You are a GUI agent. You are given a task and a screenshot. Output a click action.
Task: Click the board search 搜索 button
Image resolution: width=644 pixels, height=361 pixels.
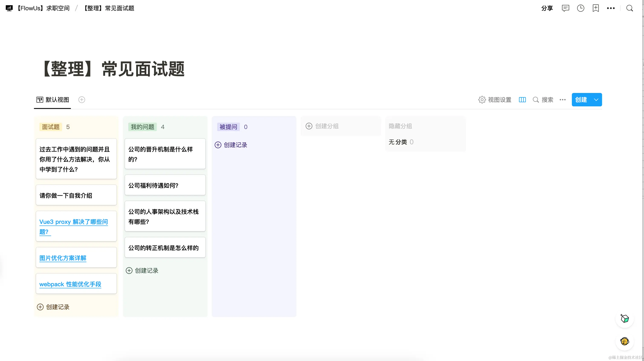[x=543, y=100]
